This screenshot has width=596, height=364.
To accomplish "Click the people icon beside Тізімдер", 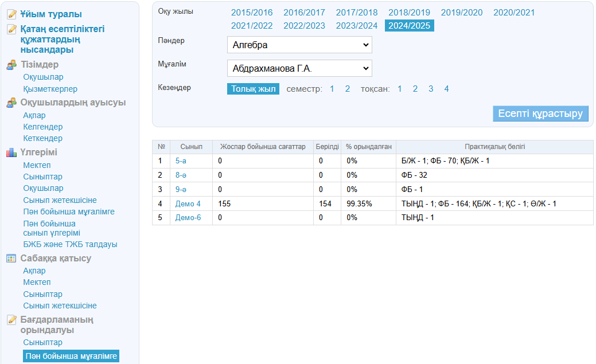I will pyautogui.click(x=11, y=65).
